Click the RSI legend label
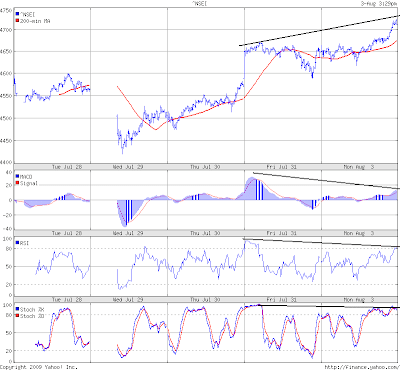400x370 pixels. click(x=24, y=243)
